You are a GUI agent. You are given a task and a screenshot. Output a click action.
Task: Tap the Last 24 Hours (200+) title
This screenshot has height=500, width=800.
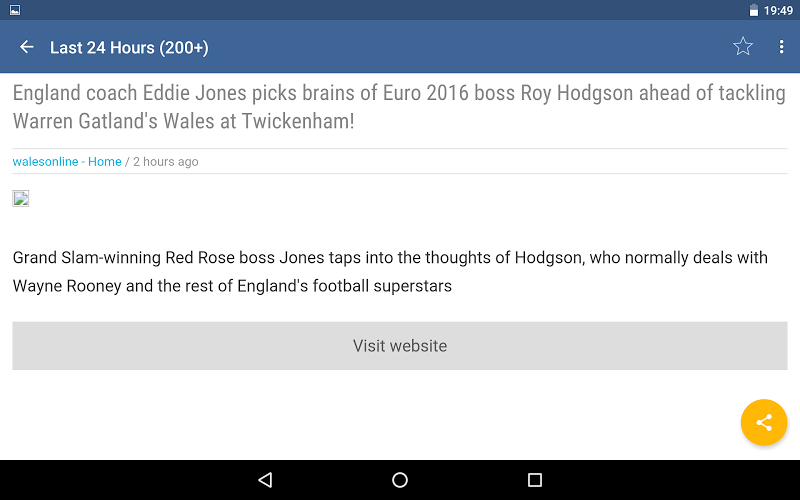click(129, 47)
